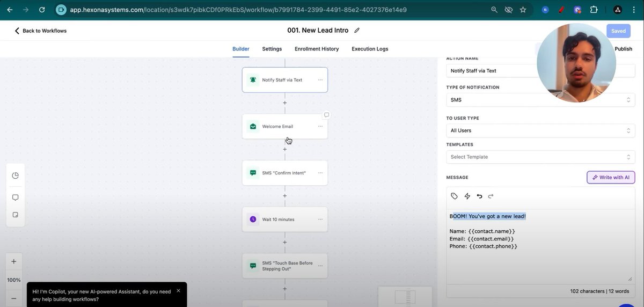Open the three-dot menu on SMS "Confirm Intent"
The height and width of the screenshot is (307, 644).
pyautogui.click(x=320, y=173)
